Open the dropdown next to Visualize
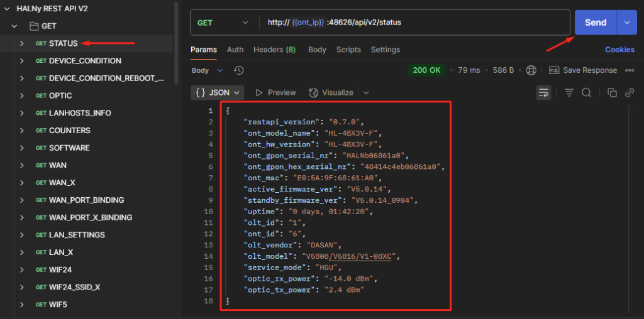Image resolution: width=644 pixels, height=319 pixels. pyautogui.click(x=366, y=93)
